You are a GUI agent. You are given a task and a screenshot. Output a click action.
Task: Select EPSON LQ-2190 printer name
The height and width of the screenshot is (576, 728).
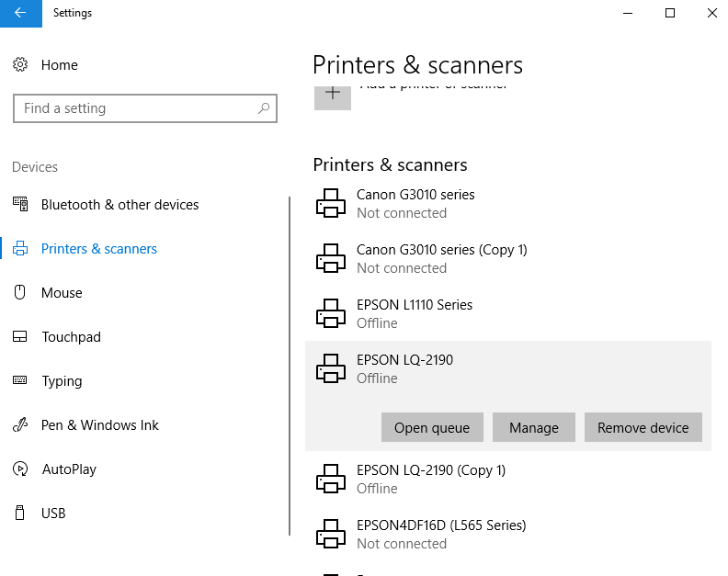coord(404,360)
